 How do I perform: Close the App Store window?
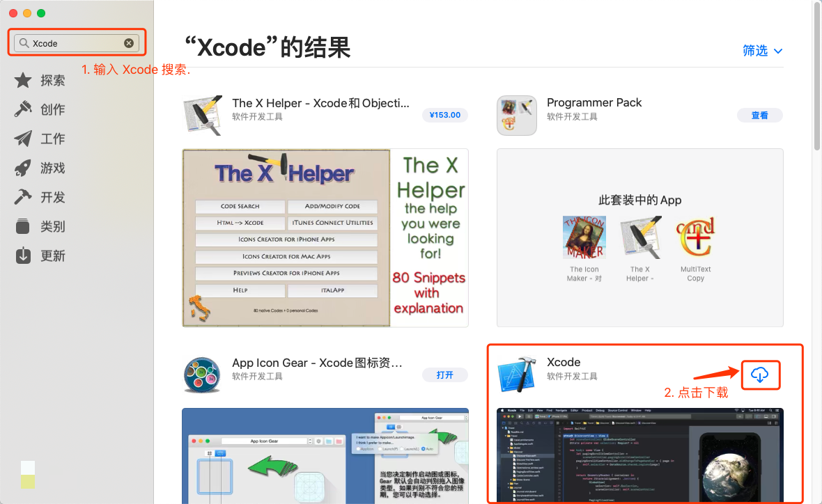(x=14, y=13)
